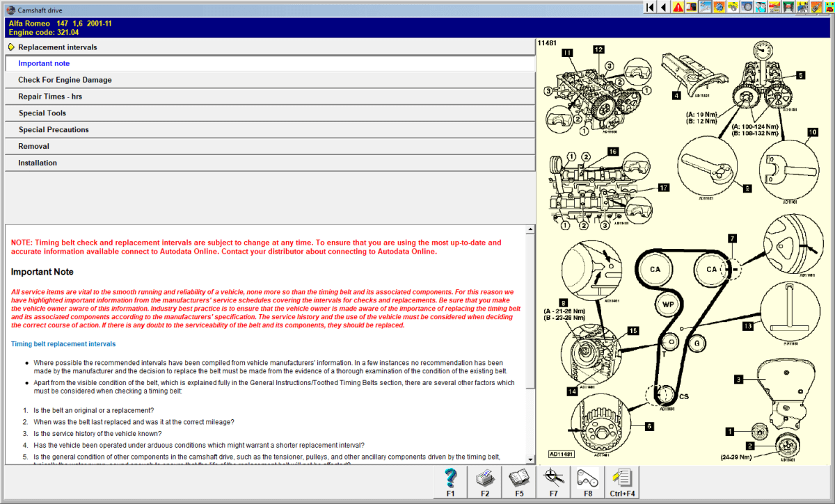Click the toolbar icon right of the warning triangle
The width and height of the screenshot is (835, 504).
[692, 7]
